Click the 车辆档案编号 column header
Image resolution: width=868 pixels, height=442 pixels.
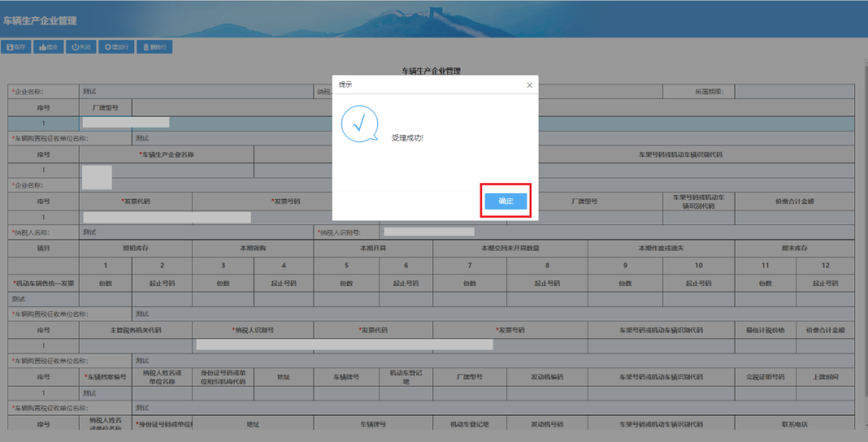coord(106,377)
